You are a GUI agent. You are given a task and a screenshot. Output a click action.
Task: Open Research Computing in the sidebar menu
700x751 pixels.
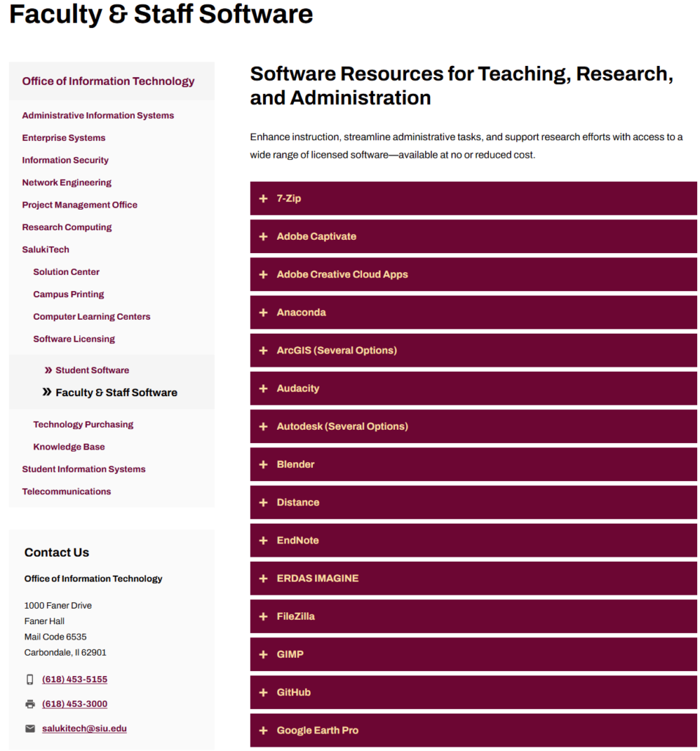coord(67,227)
